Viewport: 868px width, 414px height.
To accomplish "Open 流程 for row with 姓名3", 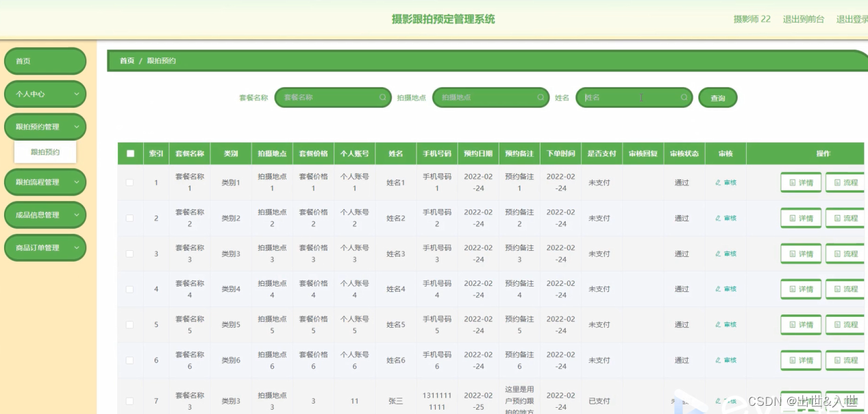I will (845, 254).
